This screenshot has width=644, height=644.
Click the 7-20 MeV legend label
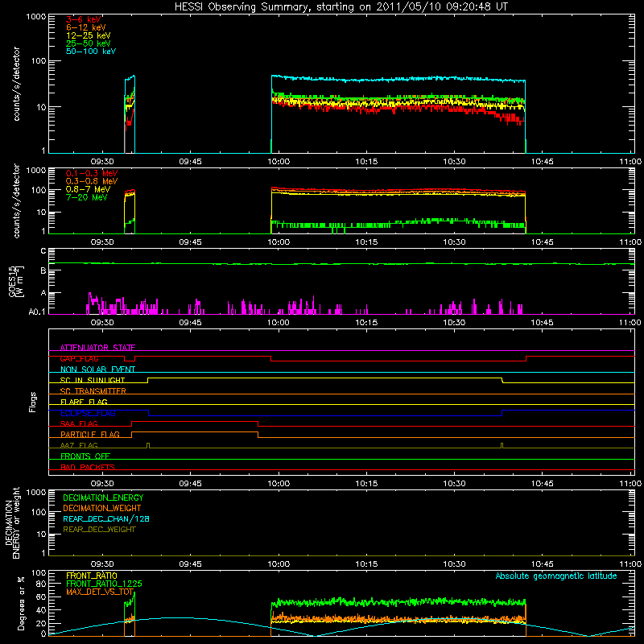click(86, 197)
